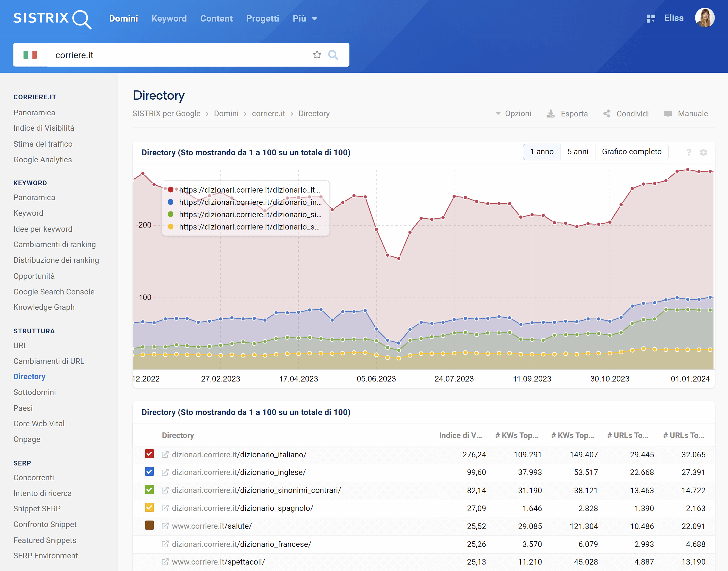
Task: Sort by the Directory column header
Action: 178,436
